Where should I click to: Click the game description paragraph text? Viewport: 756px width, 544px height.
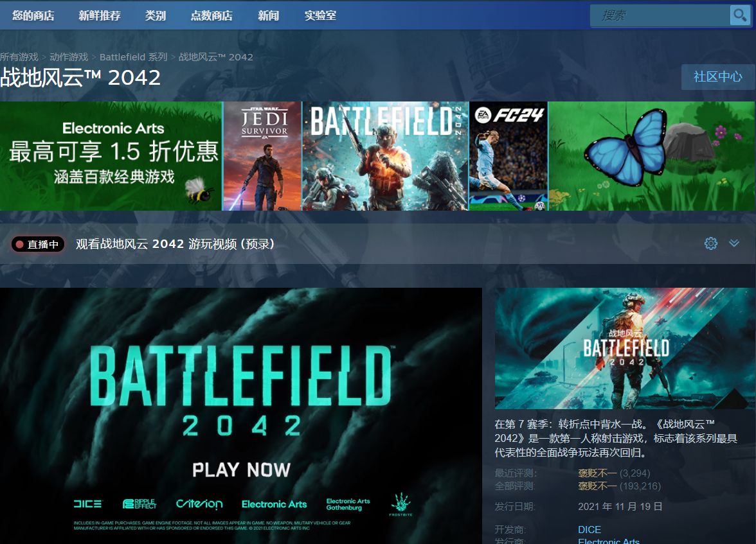616,438
